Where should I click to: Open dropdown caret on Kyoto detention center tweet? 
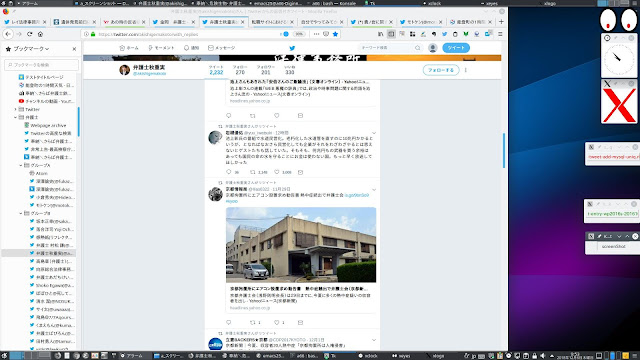tap(374, 189)
